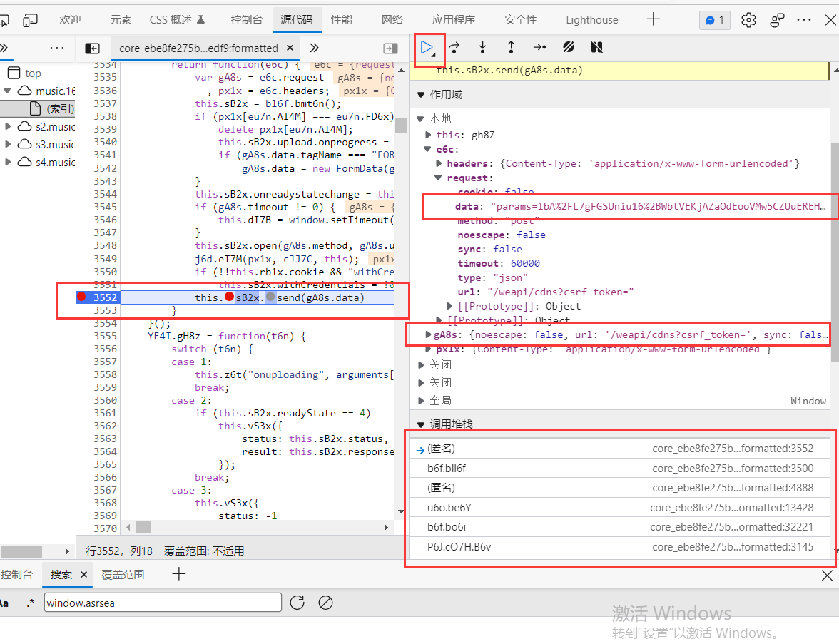Click the Step over next function call icon
Screen dimensions: 839x644
[x=456, y=48]
